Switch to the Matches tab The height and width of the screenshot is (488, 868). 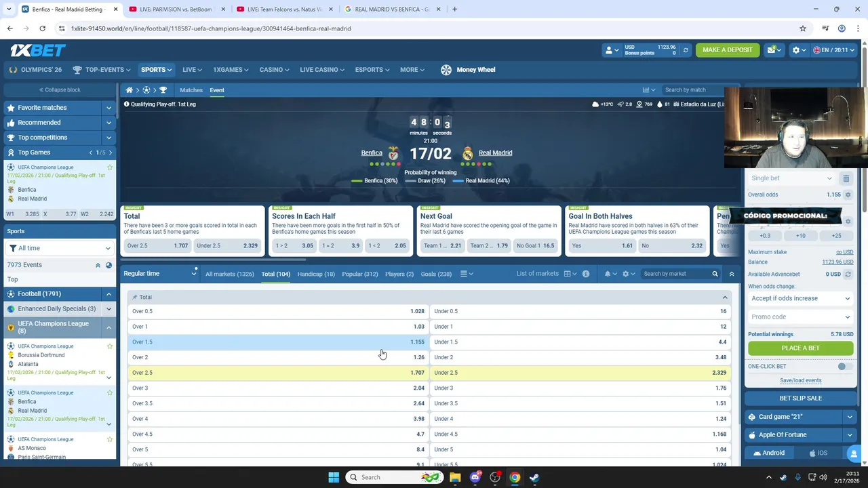(x=191, y=90)
